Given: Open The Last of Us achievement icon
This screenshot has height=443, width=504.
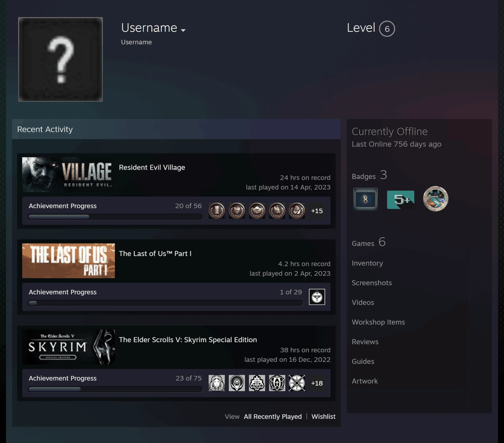Looking at the screenshot, I should (317, 297).
